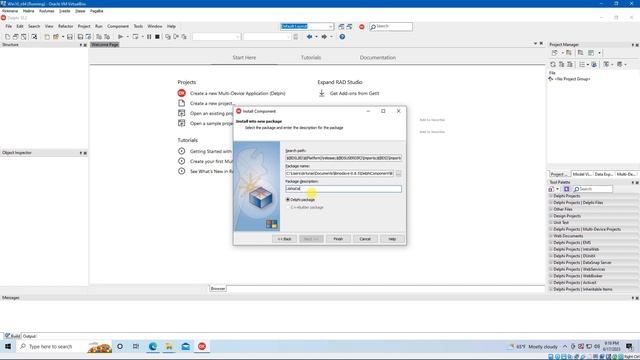This screenshot has height=360, width=640.
Task: Open the Tools menu
Action: 138,26
